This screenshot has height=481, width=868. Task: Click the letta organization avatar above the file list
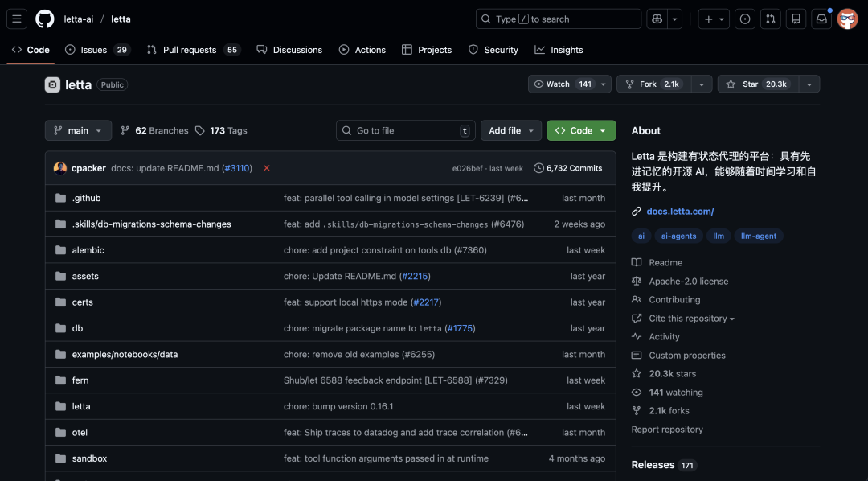pyautogui.click(x=52, y=84)
